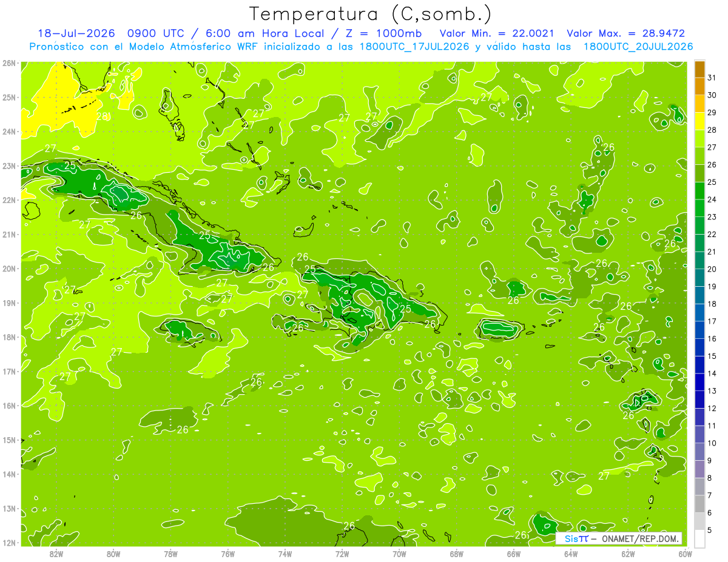Click the Valor Max. = 28.9472 readout
Screen dimensions: 728x562
(x=626, y=33)
